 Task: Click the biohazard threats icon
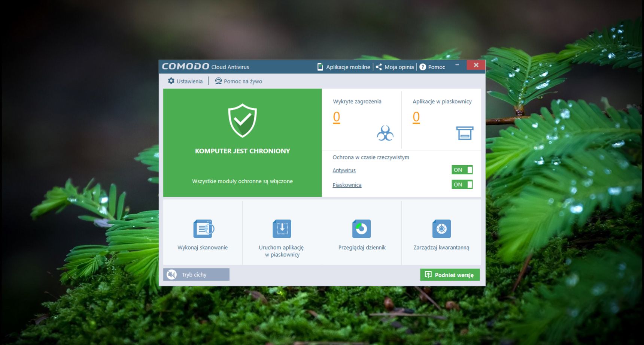click(385, 133)
